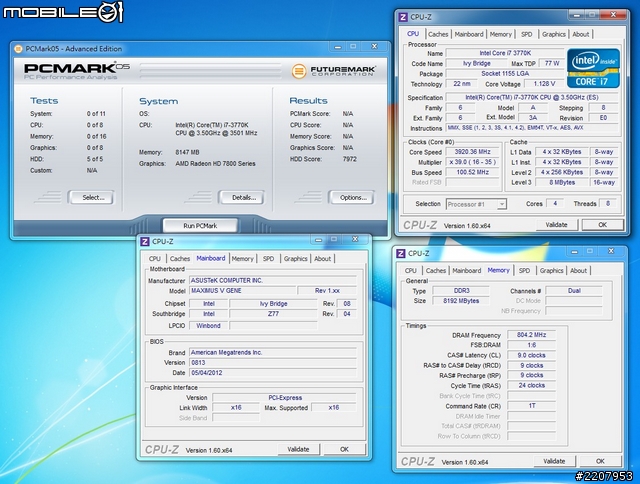Click the CPU-Z icon in Memory window
Image resolution: width=640 pixels, height=484 pixels.
[x=401, y=253]
